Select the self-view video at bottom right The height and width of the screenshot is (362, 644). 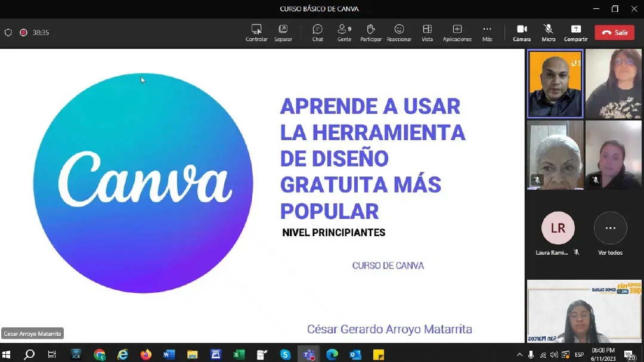click(x=584, y=311)
